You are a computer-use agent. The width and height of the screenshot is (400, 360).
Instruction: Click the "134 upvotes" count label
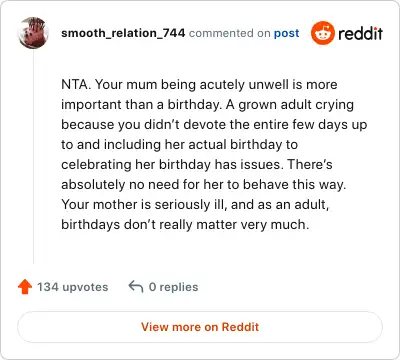pyautogui.click(x=72, y=287)
